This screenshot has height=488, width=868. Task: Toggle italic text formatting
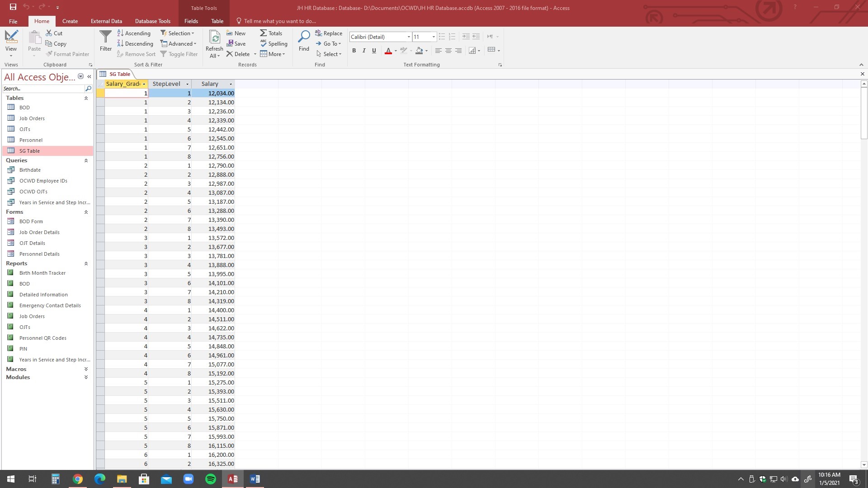point(364,51)
